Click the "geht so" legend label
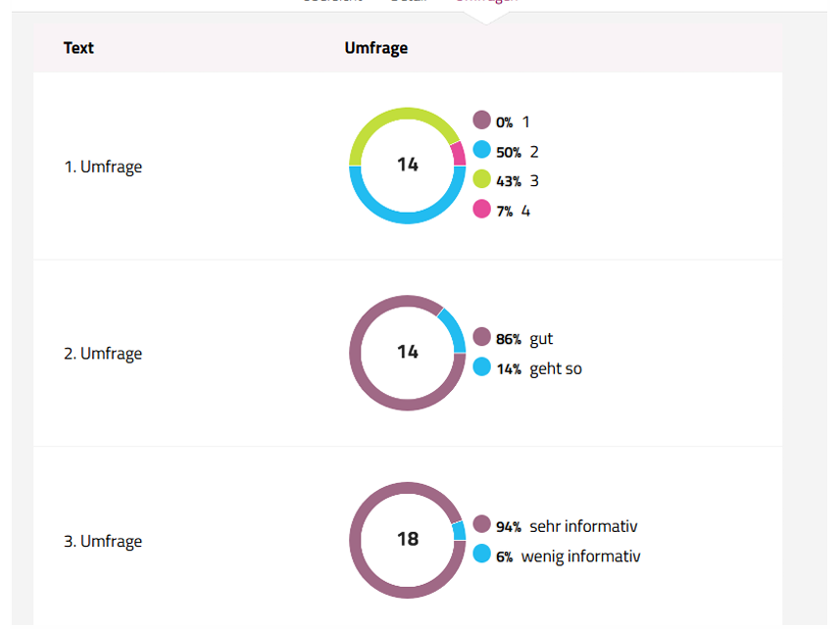The width and height of the screenshot is (840, 629). (556, 368)
